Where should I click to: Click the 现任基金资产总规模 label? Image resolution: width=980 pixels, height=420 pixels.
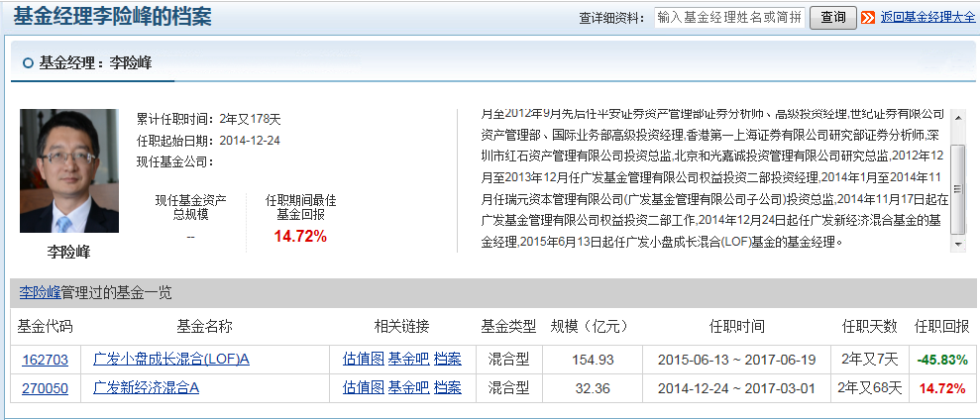190,207
